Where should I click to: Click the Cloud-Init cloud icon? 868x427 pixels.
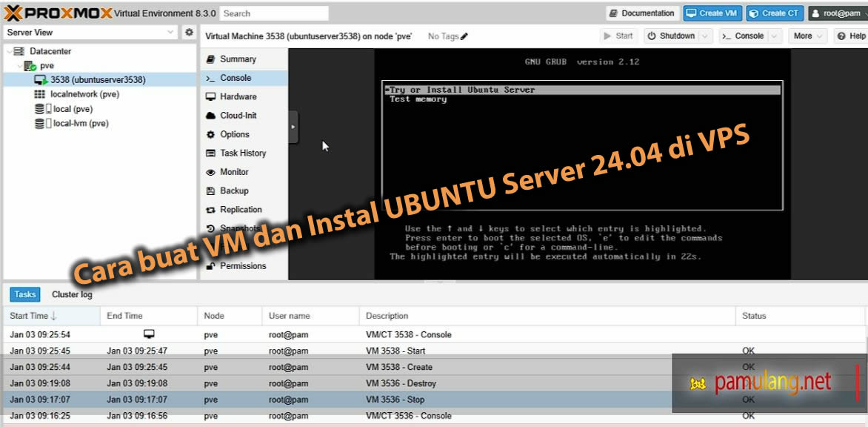coord(210,116)
